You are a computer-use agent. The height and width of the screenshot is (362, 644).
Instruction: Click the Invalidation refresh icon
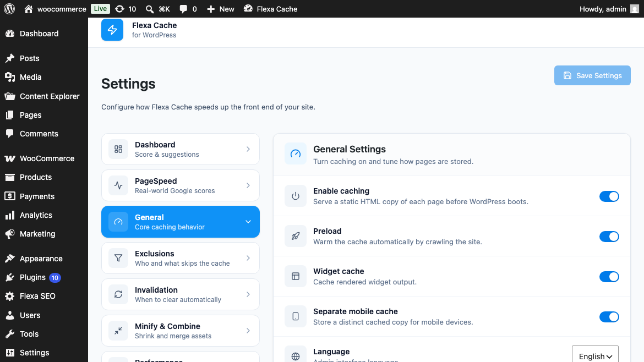click(x=118, y=294)
